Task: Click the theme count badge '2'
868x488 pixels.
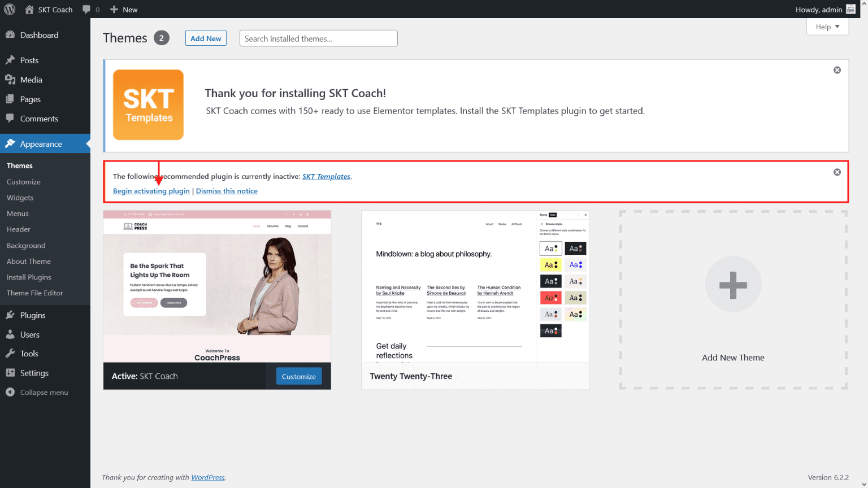Action: click(x=162, y=38)
